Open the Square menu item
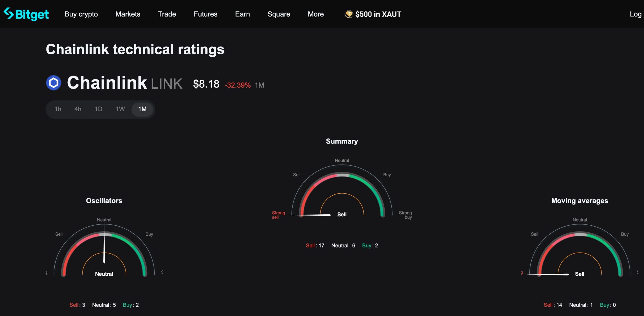The height and width of the screenshot is (316, 644). click(279, 14)
